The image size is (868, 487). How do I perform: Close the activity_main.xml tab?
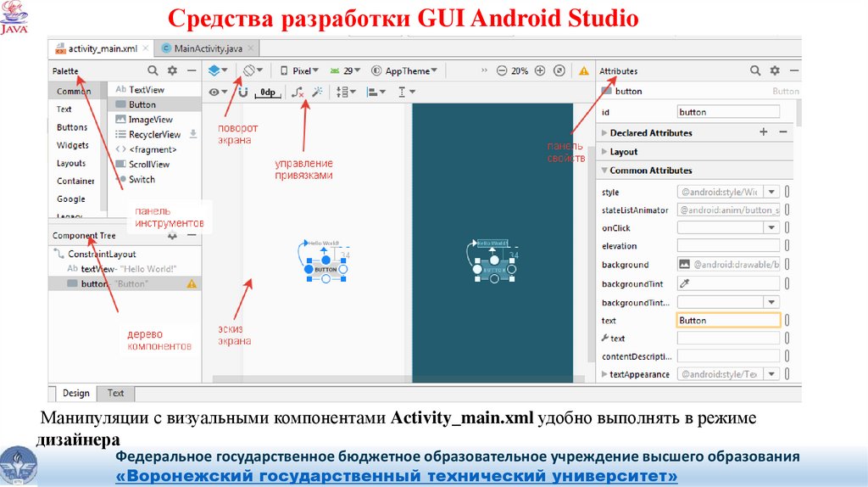(x=146, y=48)
